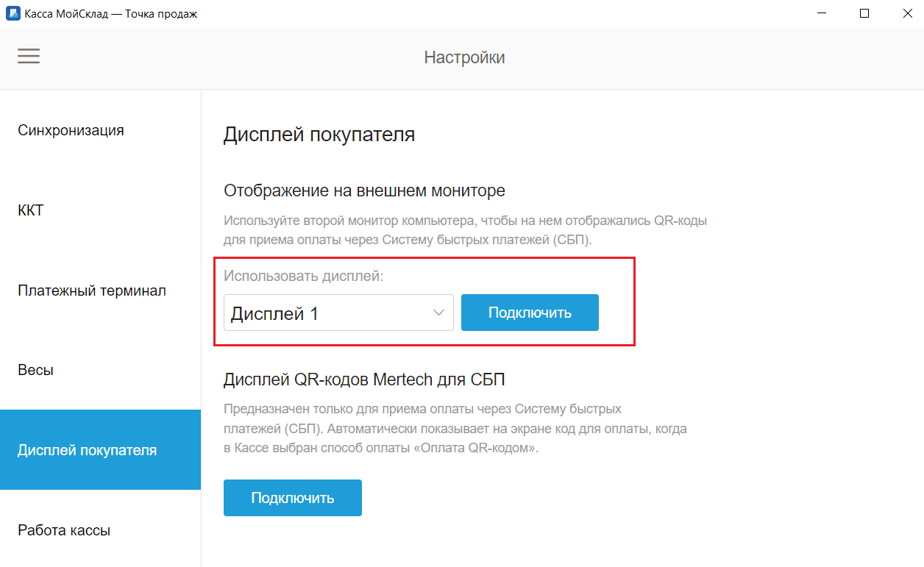The width and height of the screenshot is (924, 567).
Task: Click the МойСклад app icon in title bar
Action: [12, 13]
